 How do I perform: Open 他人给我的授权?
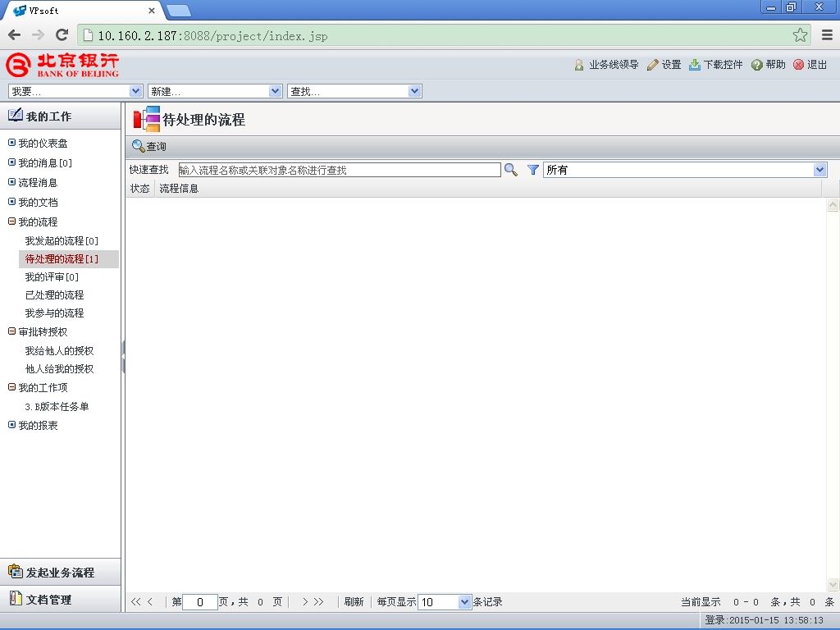(59, 369)
